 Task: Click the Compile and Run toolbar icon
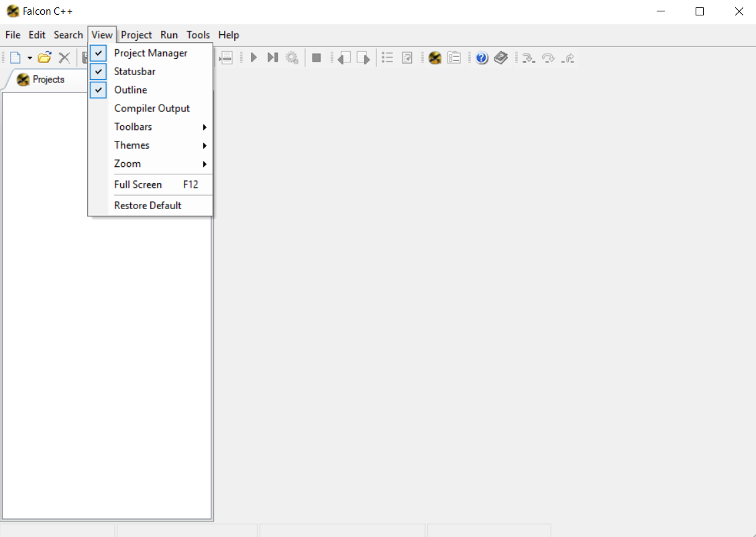(x=272, y=58)
